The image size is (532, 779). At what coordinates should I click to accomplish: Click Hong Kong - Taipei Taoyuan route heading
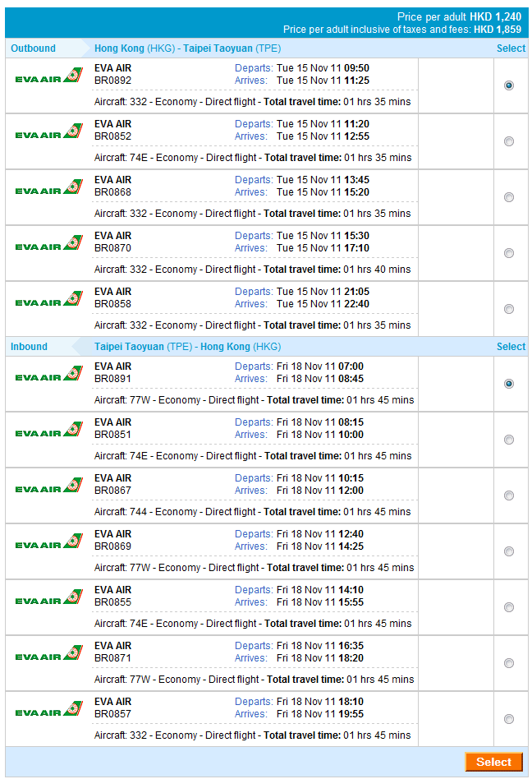187,48
